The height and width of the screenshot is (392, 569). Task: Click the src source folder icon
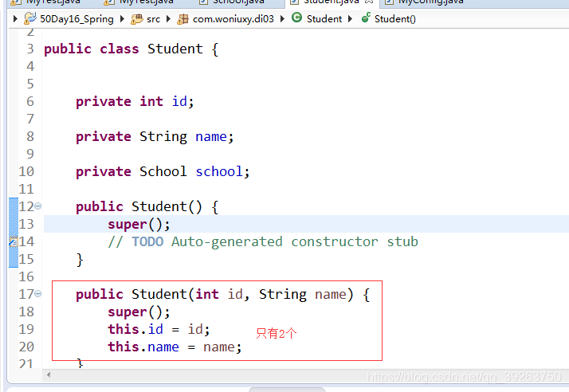coord(136,19)
